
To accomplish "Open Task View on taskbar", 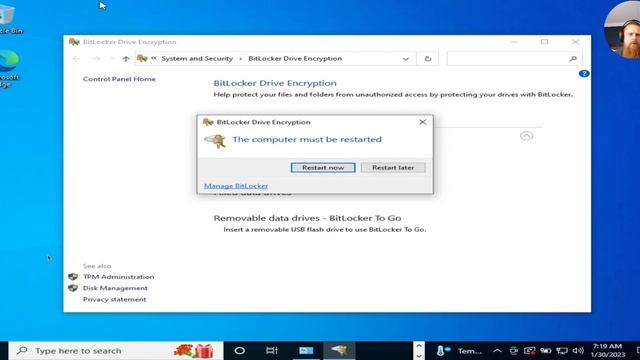I will pos(272,351).
